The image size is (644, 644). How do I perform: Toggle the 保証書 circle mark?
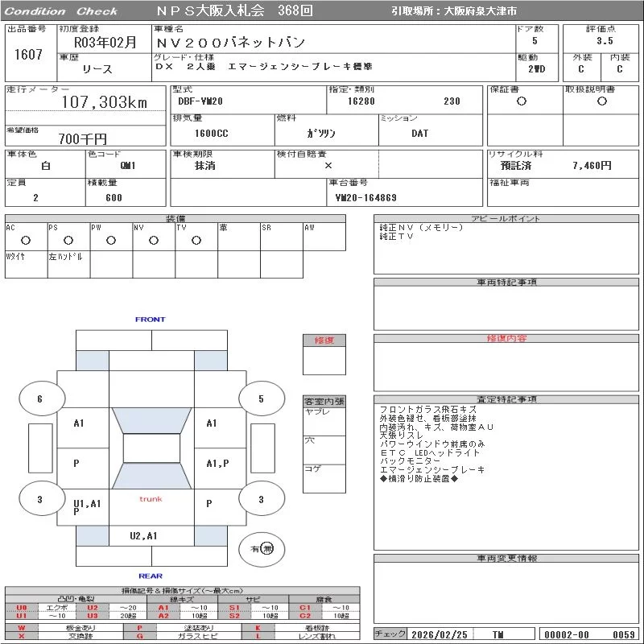coord(522,101)
